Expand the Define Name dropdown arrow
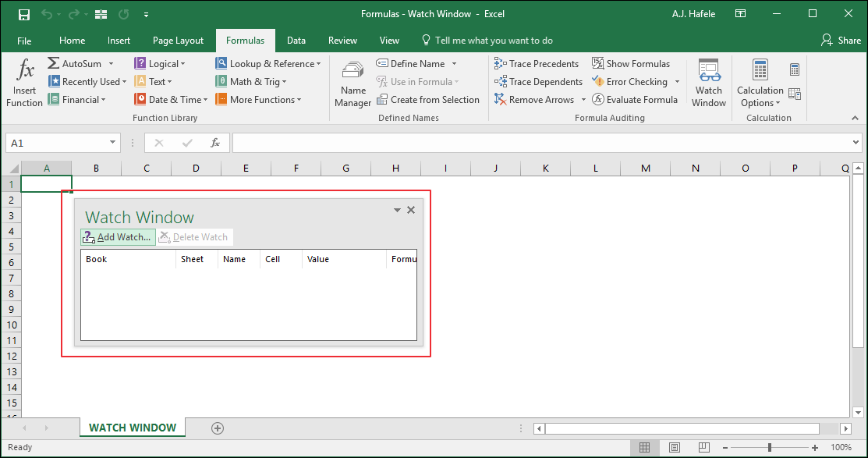The width and height of the screenshot is (868, 458). [x=454, y=64]
